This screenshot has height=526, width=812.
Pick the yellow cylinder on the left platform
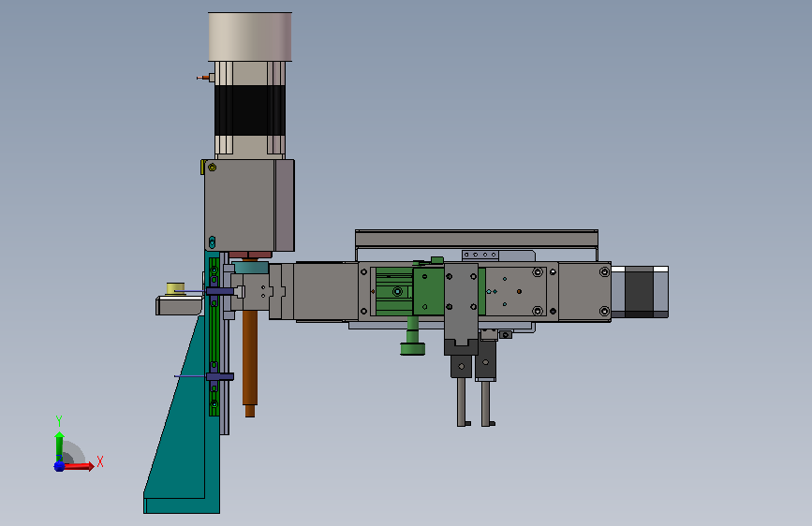point(175,288)
